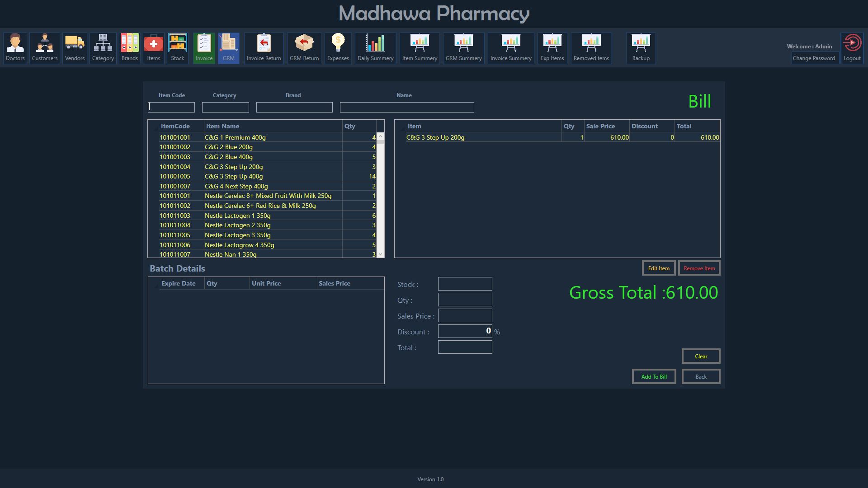868x488 pixels.
Task: Click the Sales Price batch column header
Action: (x=350, y=283)
